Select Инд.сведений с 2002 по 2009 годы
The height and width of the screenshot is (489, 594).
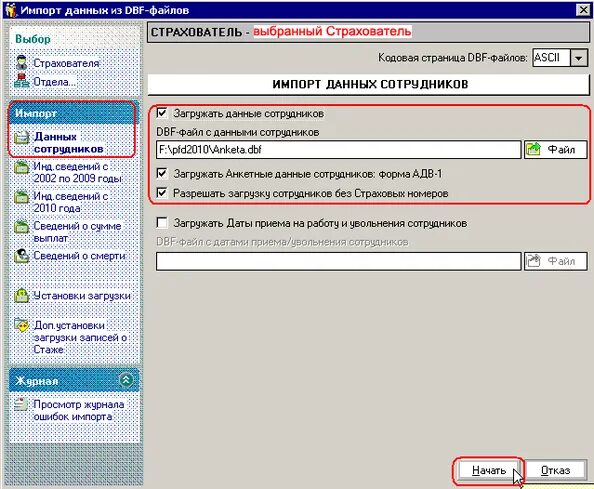pyautogui.click(x=78, y=172)
